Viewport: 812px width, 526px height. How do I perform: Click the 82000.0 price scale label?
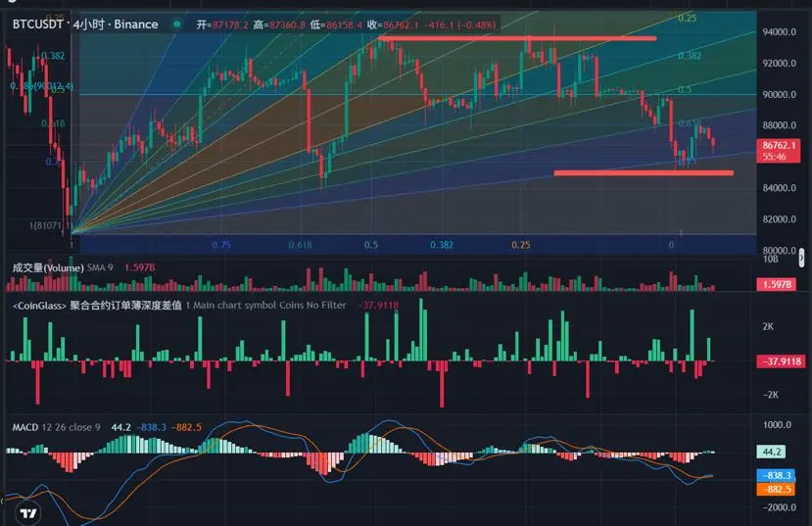click(x=780, y=219)
